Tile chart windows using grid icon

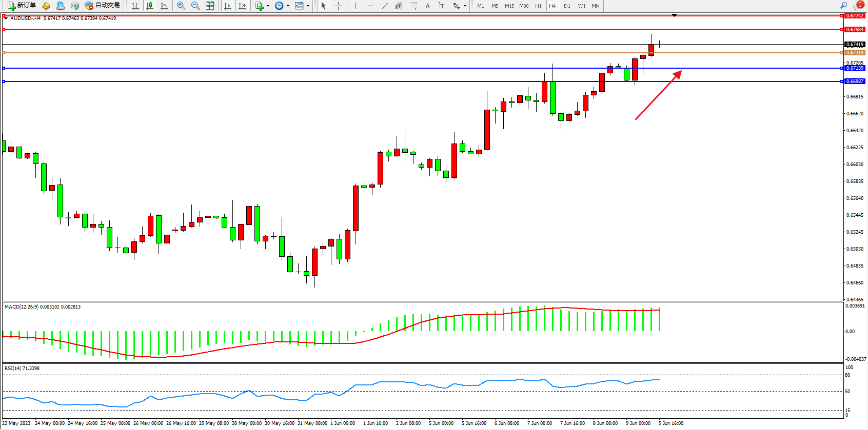210,6
